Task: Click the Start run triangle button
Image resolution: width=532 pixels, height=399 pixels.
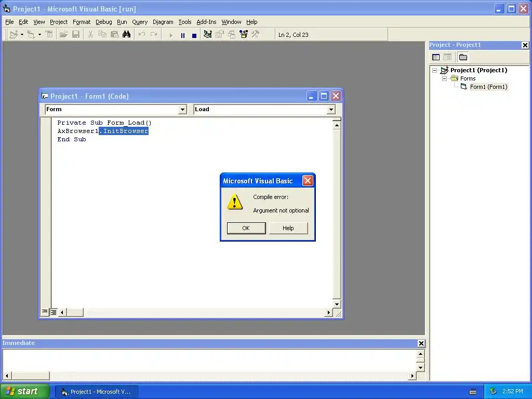Action: pos(170,35)
